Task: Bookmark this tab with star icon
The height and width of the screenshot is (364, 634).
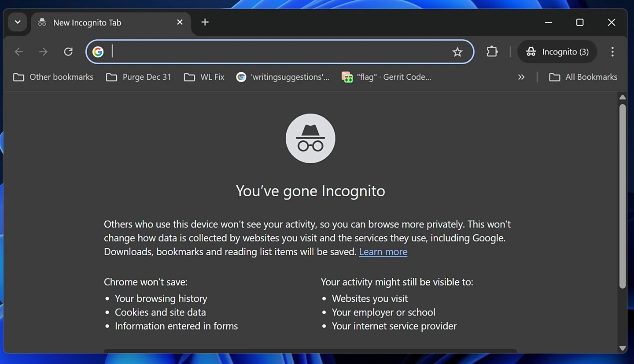Action: pyautogui.click(x=457, y=52)
